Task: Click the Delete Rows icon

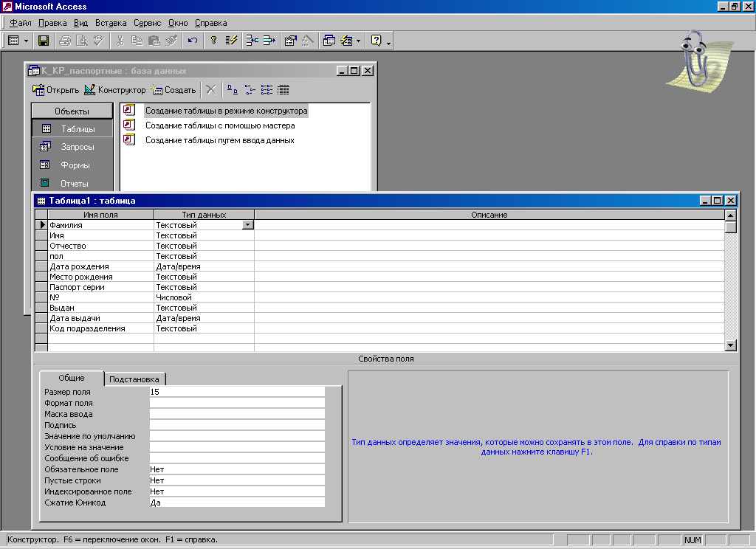Action: point(269,41)
